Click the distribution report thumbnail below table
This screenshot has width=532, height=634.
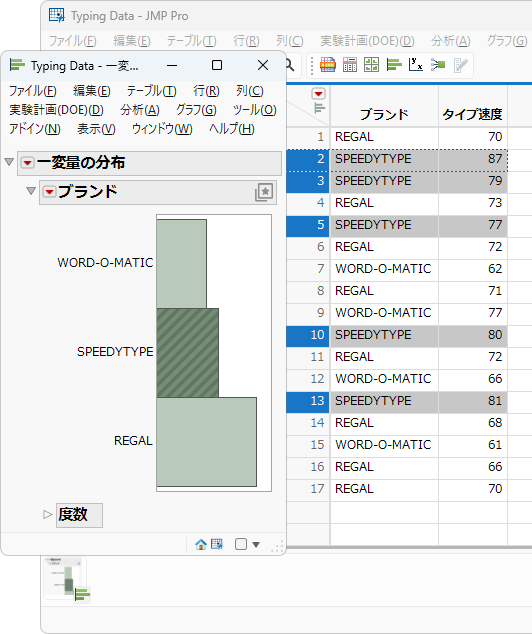click(65, 578)
